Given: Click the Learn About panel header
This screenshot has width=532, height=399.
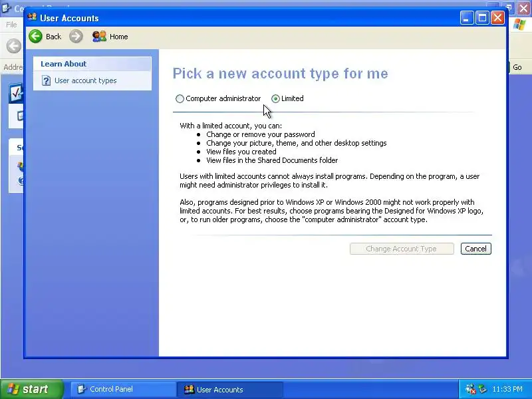Looking at the screenshot, I should coord(92,64).
